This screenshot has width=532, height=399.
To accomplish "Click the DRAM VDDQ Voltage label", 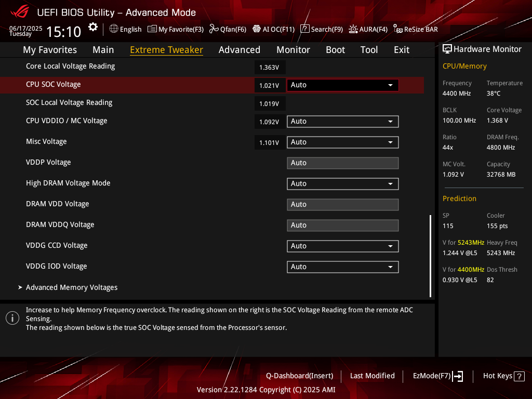I will point(60,225).
